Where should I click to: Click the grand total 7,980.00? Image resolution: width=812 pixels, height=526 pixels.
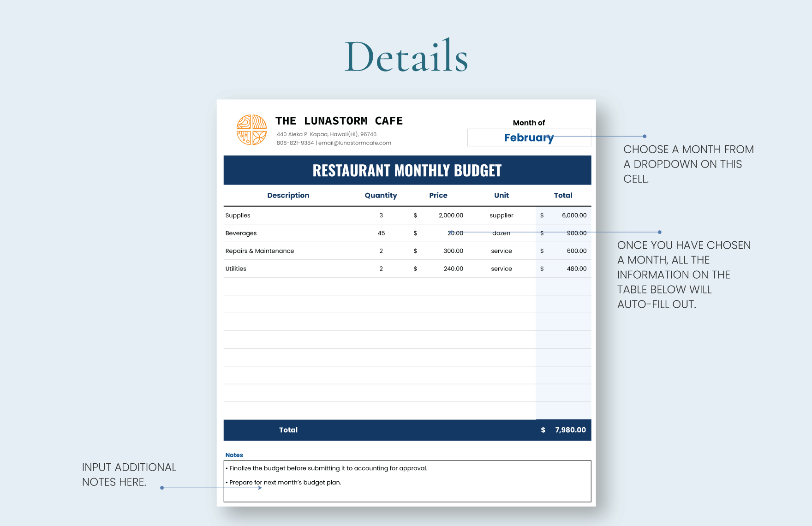click(570, 430)
